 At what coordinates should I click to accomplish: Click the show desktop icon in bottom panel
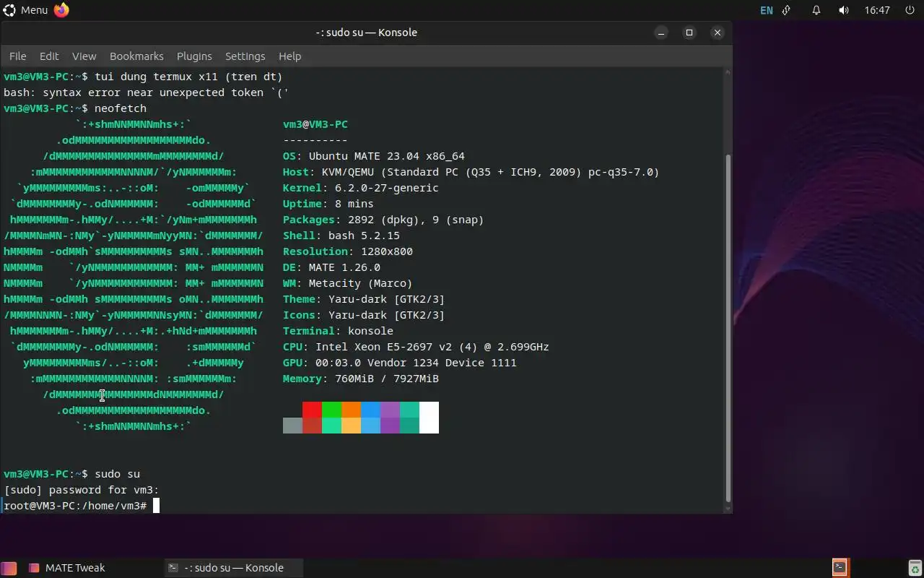(x=9, y=568)
